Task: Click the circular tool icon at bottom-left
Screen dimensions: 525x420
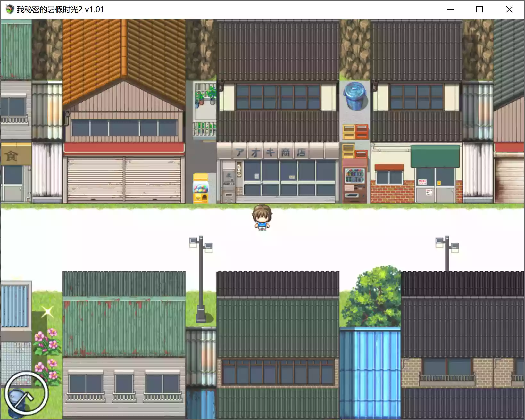Action: pyautogui.click(x=26, y=393)
